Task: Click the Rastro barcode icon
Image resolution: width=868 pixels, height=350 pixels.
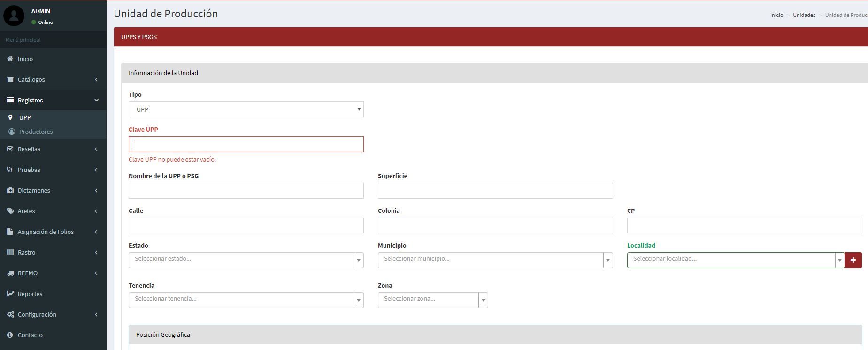Action: click(10, 252)
